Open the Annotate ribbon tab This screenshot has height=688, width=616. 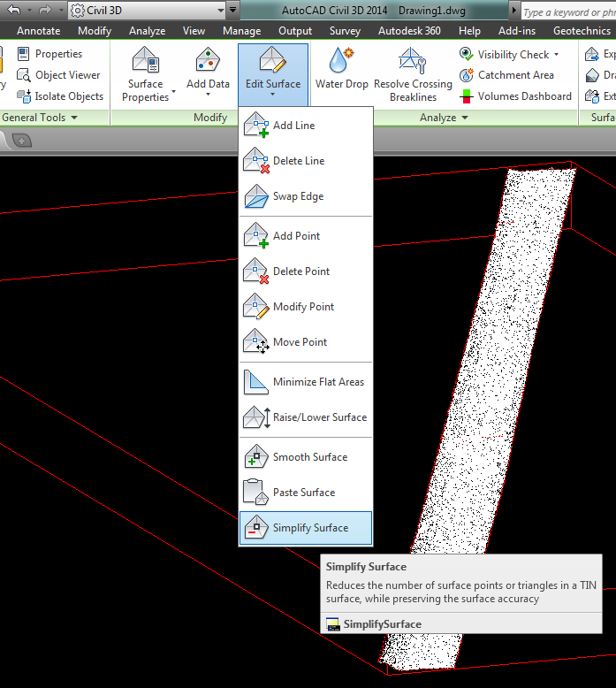click(39, 31)
